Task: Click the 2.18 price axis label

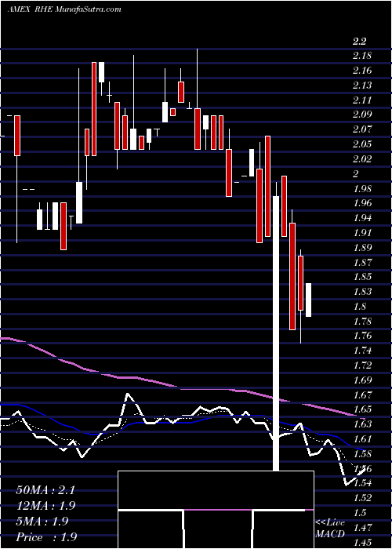Action: pos(362,56)
